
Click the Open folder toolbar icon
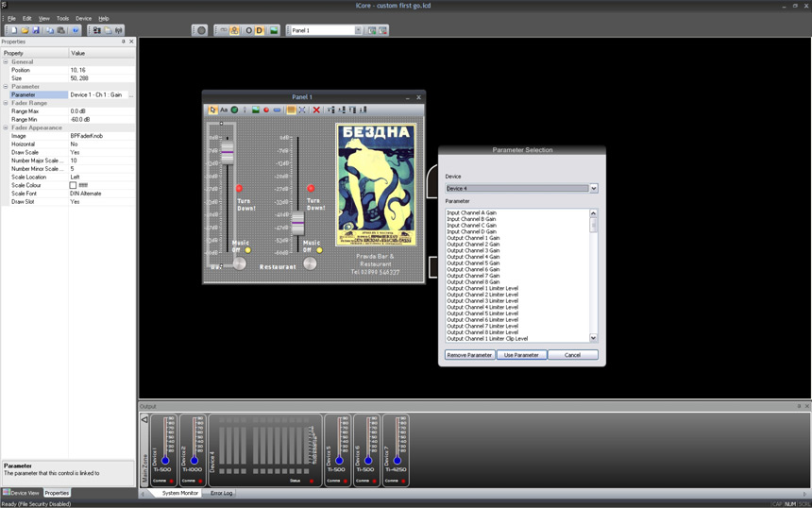[x=25, y=30]
